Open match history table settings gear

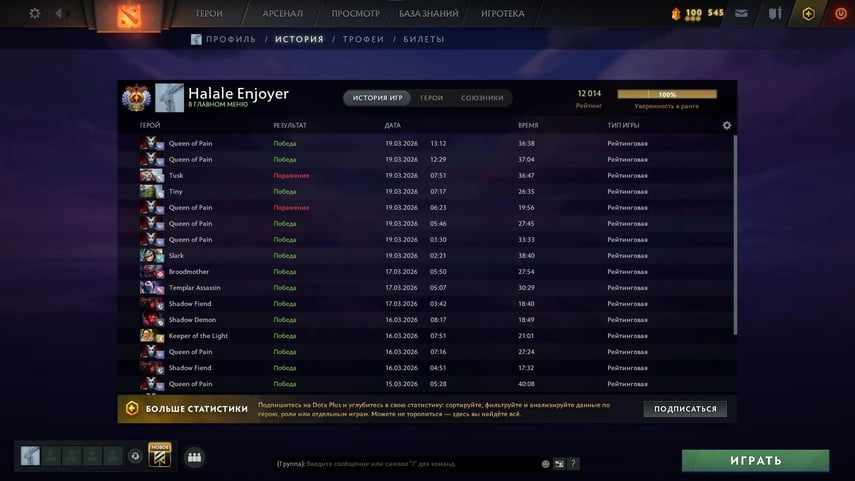point(726,125)
